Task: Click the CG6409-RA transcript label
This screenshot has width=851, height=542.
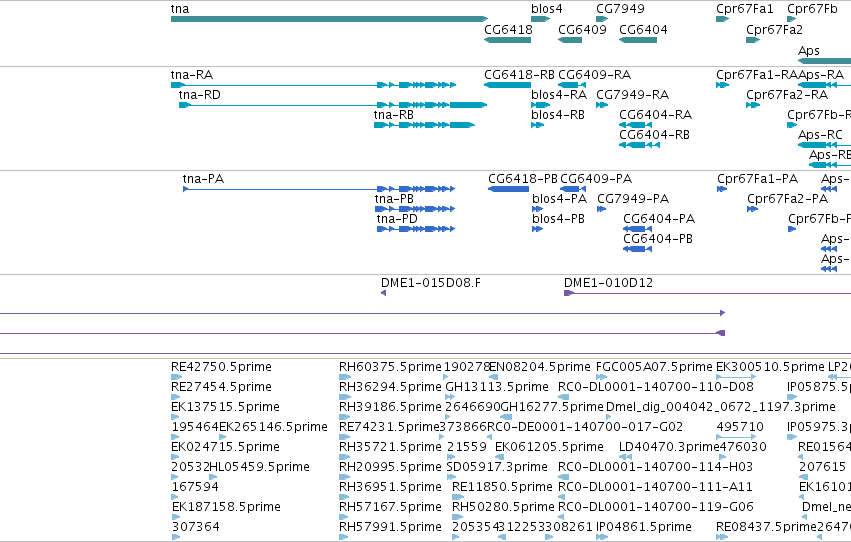Action: click(x=594, y=75)
